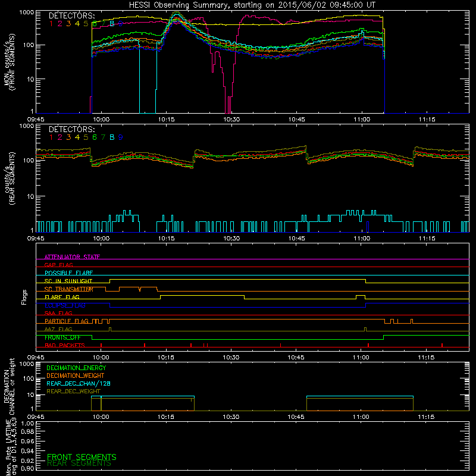Click pink detector 2 in the front segments legend
476x476 pixels.
[60, 24]
